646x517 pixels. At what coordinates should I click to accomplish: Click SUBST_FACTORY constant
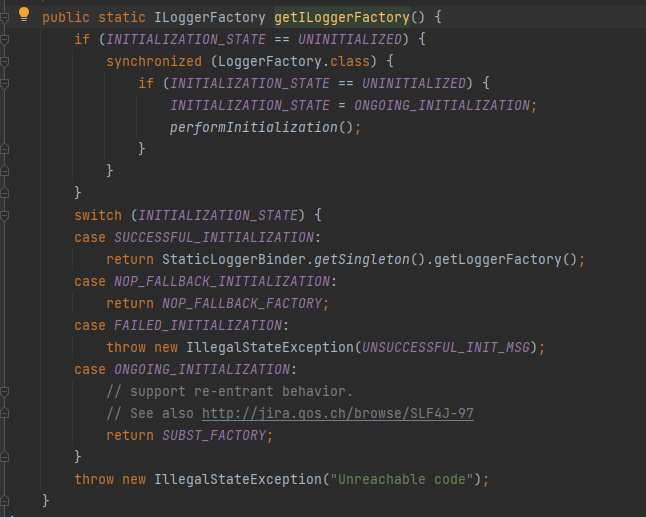click(214, 435)
